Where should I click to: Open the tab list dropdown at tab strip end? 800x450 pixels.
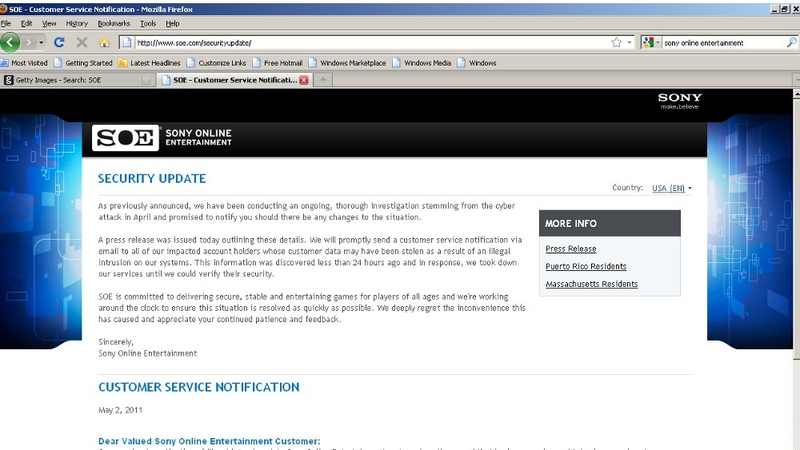(x=796, y=80)
